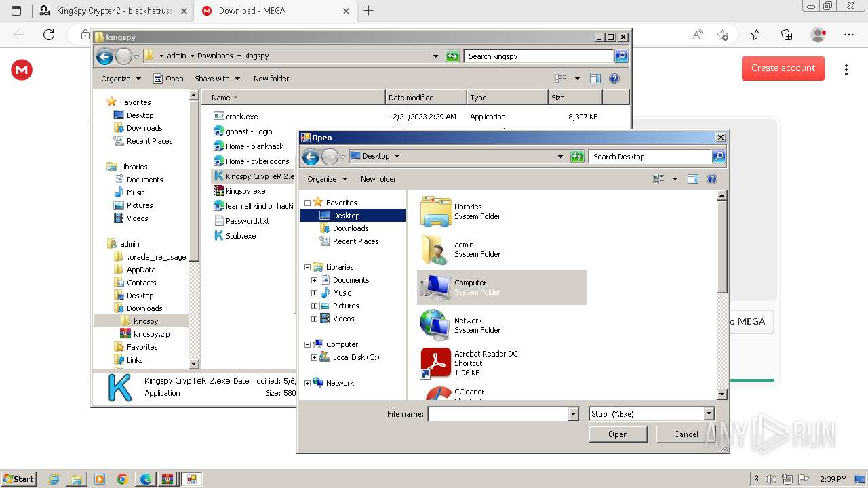Toggle the preview pane in the kingspy window
Viewport: 868px width, 488px height.
tap(595, 79)
